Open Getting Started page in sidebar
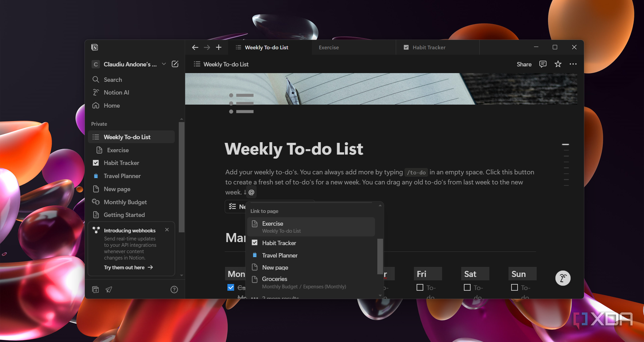644x342 pixels. [131, 215]
